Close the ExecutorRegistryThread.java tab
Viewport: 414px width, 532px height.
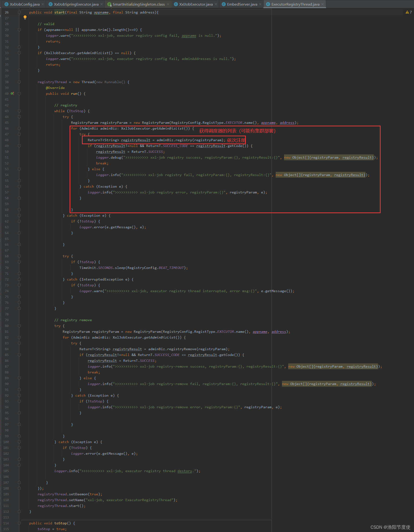point(323,4)
